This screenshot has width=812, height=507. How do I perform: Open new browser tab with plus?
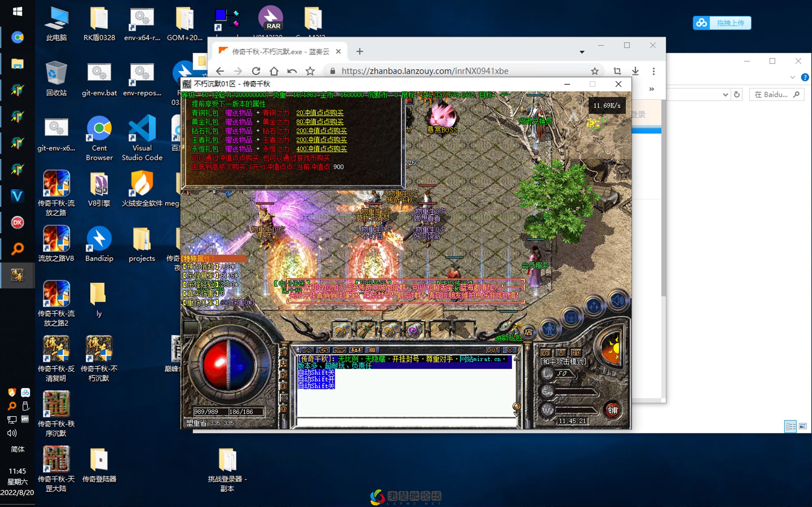tap(360, 52)
